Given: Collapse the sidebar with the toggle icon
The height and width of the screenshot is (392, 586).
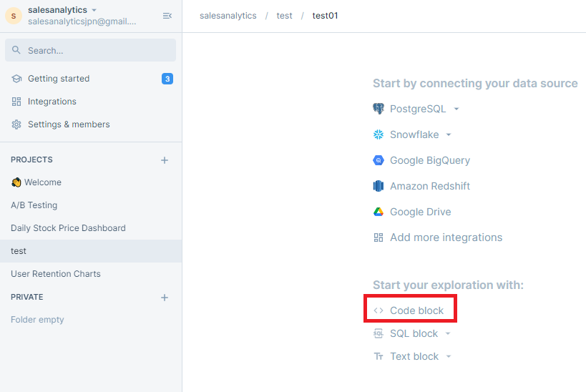Looking at the screenshot, I should (167, 16).
